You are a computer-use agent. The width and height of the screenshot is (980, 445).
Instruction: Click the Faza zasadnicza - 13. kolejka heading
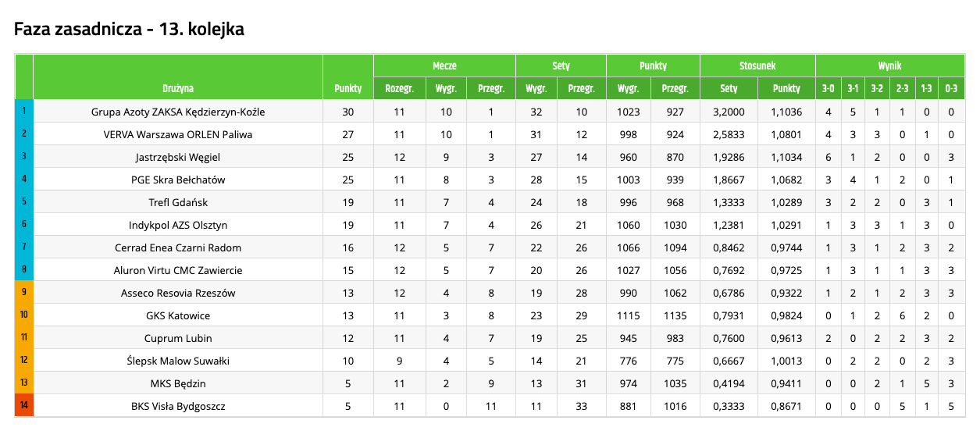pyautogui.click(x=130, y=30)
